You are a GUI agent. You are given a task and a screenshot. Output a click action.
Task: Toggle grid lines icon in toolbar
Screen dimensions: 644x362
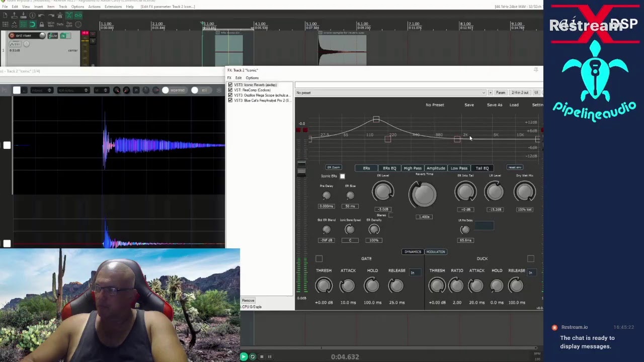pos(24,24)
